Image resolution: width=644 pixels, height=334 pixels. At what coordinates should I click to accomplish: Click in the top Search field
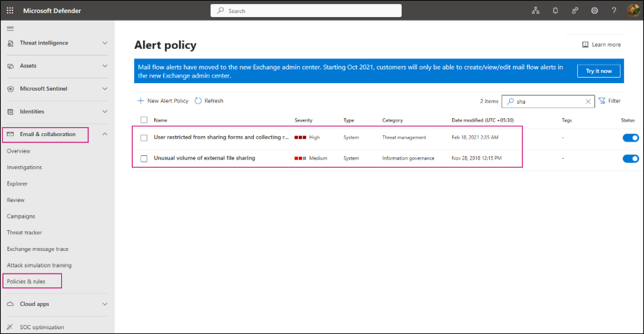point(306,11)
